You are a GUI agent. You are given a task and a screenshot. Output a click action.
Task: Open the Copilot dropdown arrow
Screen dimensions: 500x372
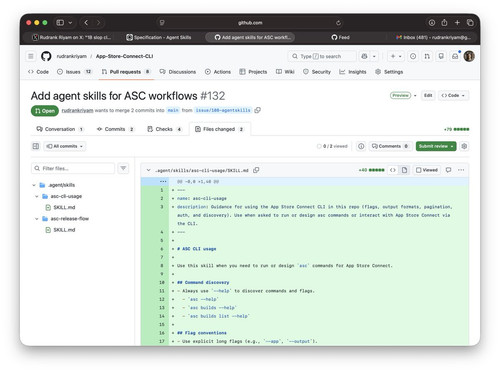pyautogui.click(x=374, y=56)
